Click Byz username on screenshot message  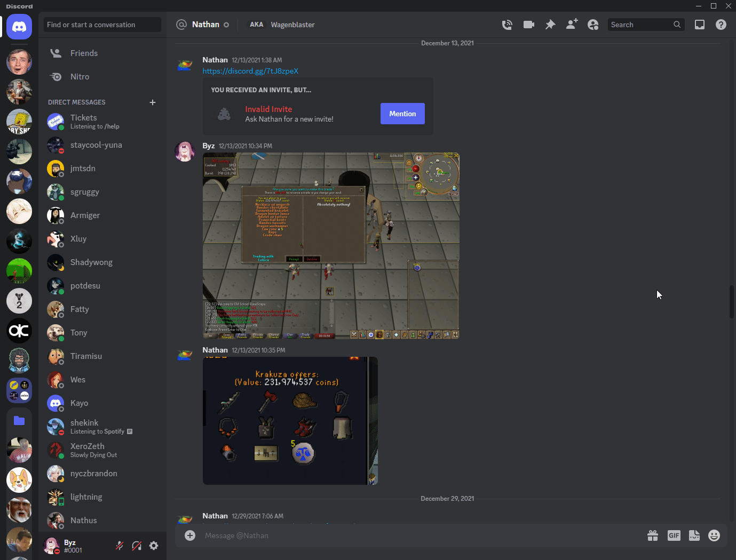(x=208, y=146)
